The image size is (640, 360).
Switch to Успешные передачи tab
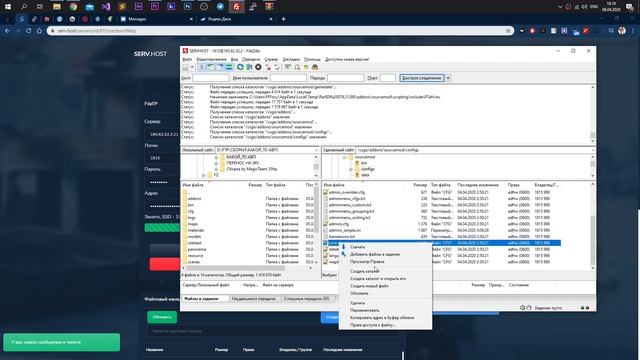tap(306, 299)
